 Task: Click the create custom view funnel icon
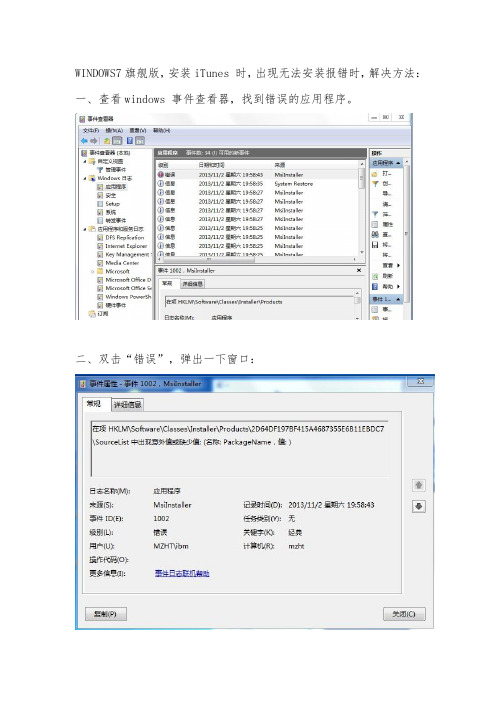[375, 184]
